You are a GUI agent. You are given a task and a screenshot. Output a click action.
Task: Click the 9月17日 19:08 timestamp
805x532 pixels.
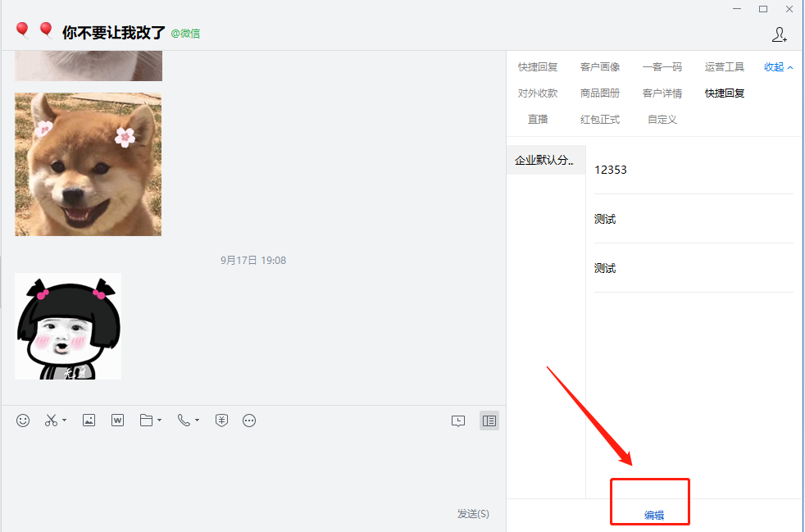point(253,261)
